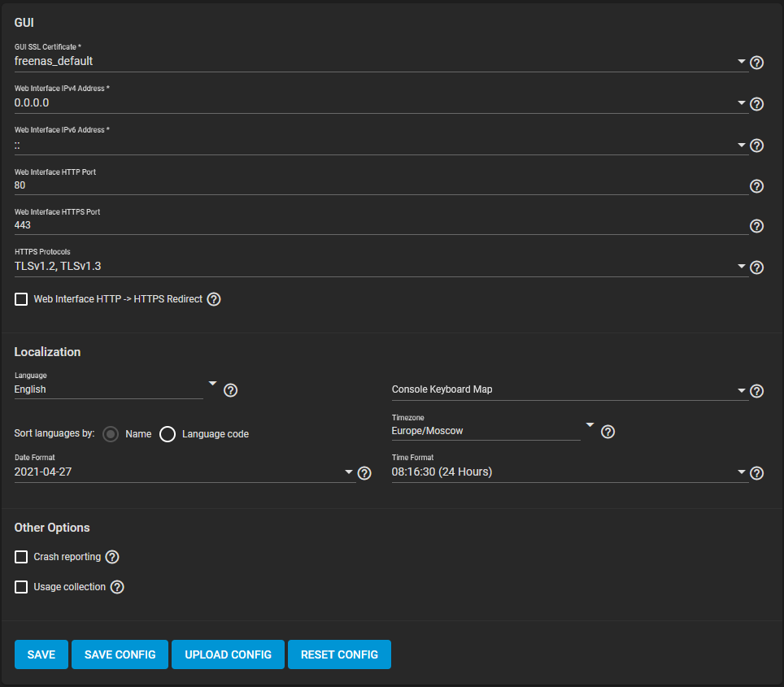Sort languages by Name radio button
Viewport: 784px width, 687px height.
(x=111, y=434)
